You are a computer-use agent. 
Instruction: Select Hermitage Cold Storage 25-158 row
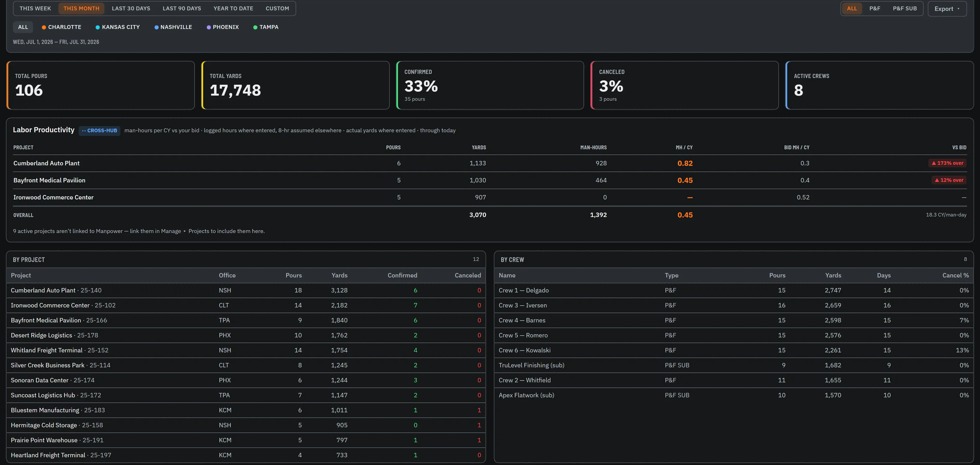click(x=246, y=425)
